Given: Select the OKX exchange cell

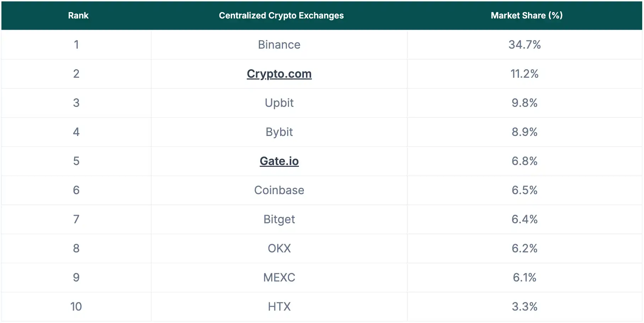Looking at the screenshot, I should pyautogui.click(x=279, y=248).
